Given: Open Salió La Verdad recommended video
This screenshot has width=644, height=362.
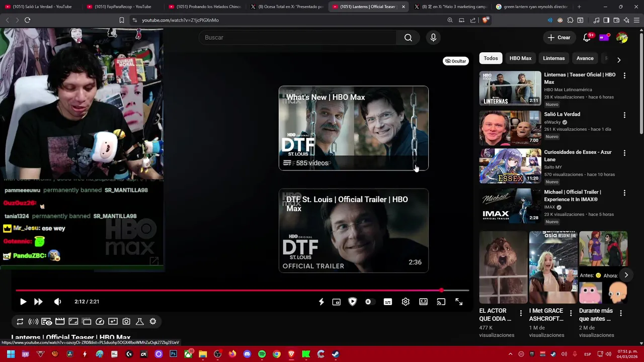Looking at the screenshot, I should coord(561,114).
